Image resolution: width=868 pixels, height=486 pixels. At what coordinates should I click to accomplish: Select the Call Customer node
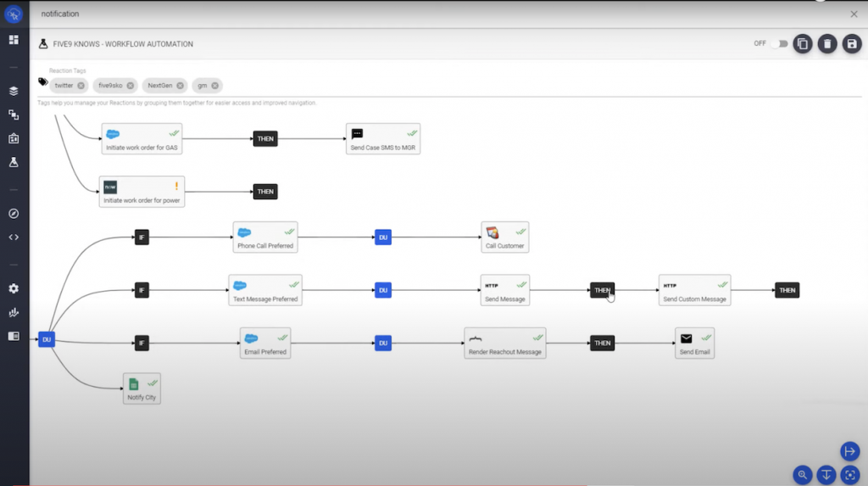tap(504, 237)
